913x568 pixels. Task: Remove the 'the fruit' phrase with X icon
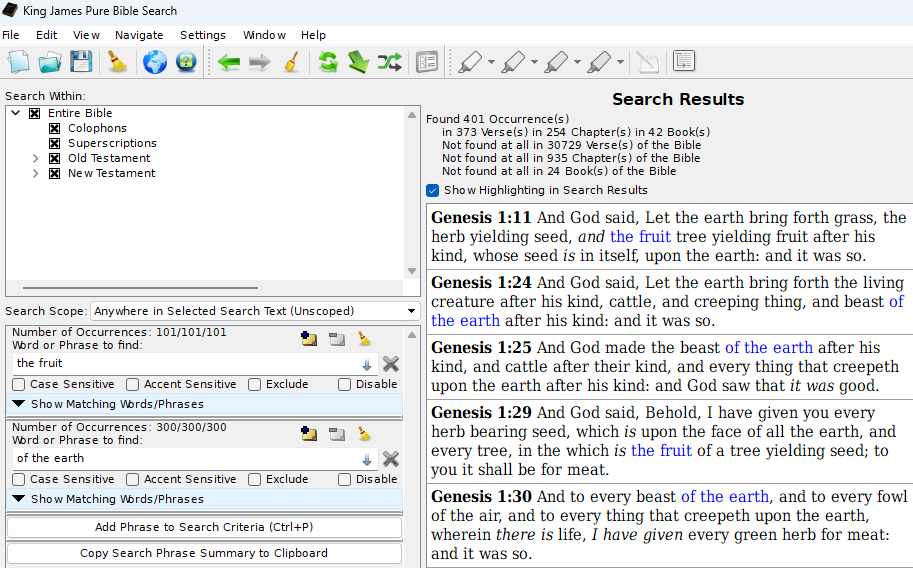391,364
